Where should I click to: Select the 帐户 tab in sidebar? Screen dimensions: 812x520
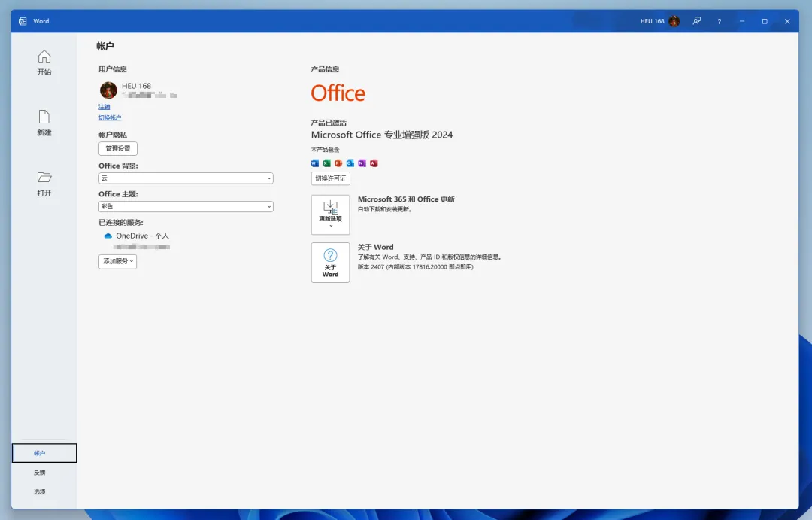(x=44, y=453)
